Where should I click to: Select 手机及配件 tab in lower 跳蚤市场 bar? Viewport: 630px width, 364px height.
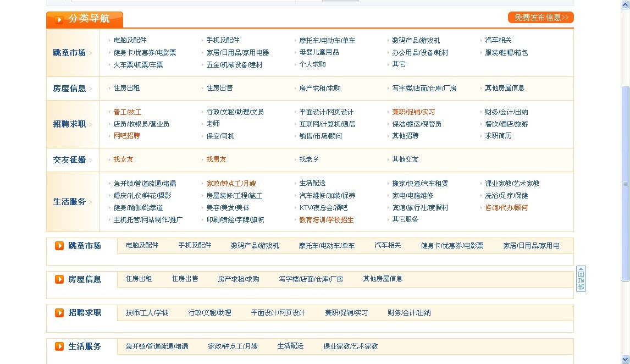coord(195,245)
